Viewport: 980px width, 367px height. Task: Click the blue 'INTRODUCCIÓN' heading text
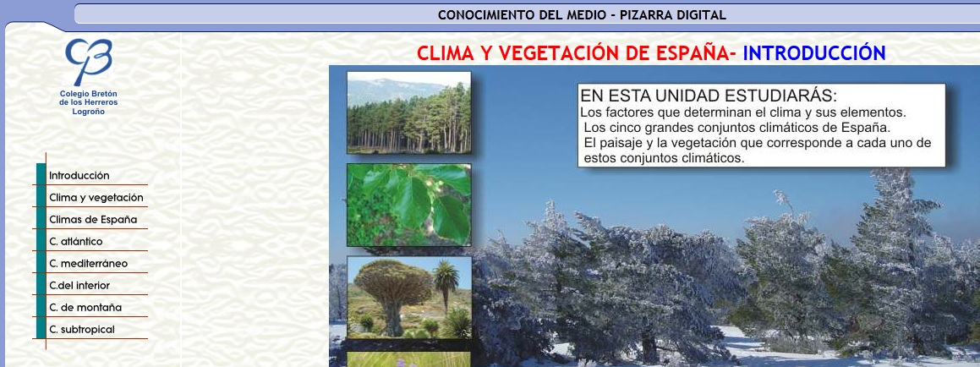814,53
